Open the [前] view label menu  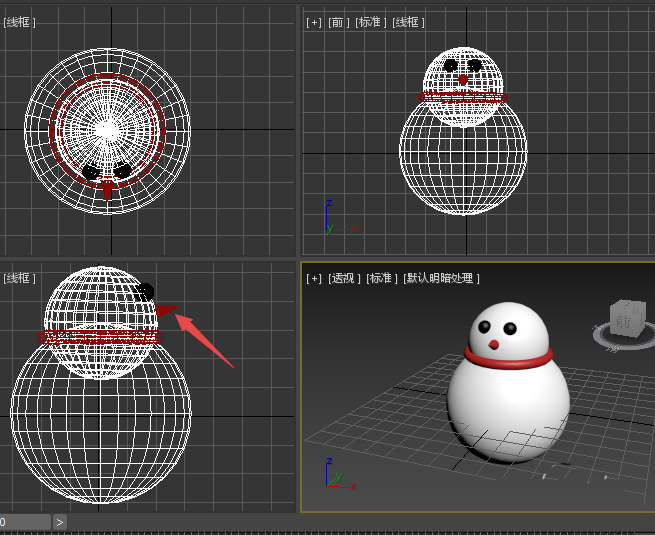click(339, 22)
